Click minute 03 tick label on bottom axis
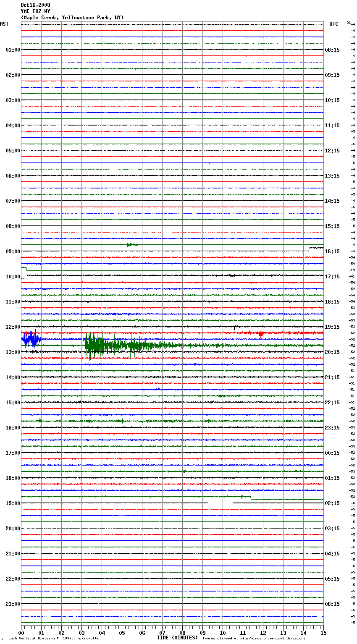Screen dimensions: 357x644 click(81, 633)
